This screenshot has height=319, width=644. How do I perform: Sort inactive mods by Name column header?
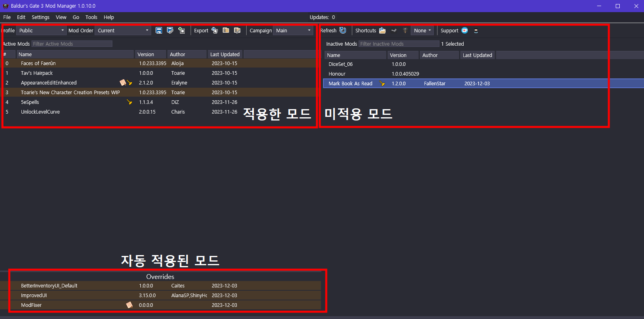click(x=355, y=55)
